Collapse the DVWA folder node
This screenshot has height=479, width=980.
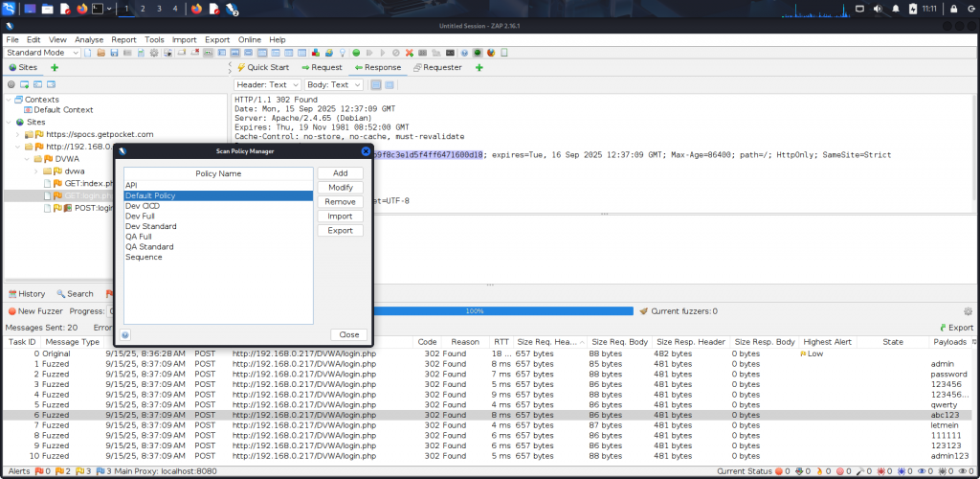[x=27, y=159]
